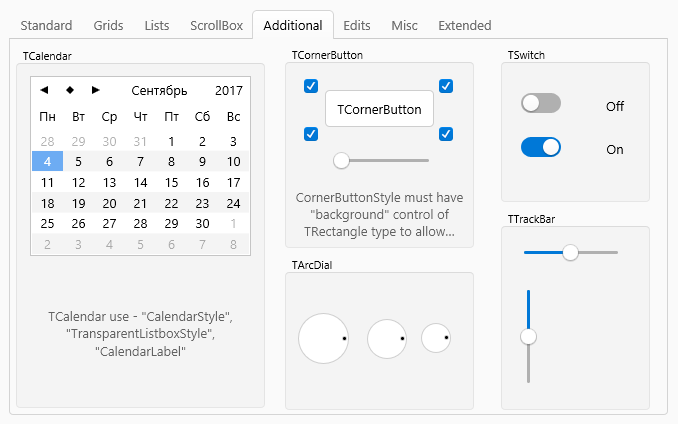This screenshot has height=424, width=678.
Task: Uncheck the bottom-left corner checkbox
Action: coord(311,134)
